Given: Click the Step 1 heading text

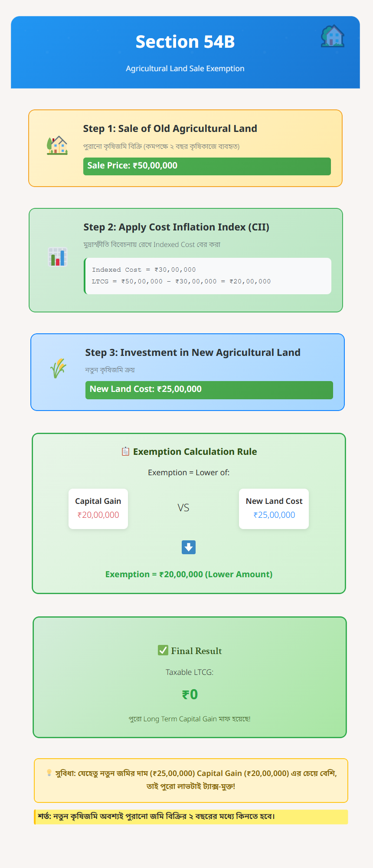Looking at the screenshot, I should [170, 128].
